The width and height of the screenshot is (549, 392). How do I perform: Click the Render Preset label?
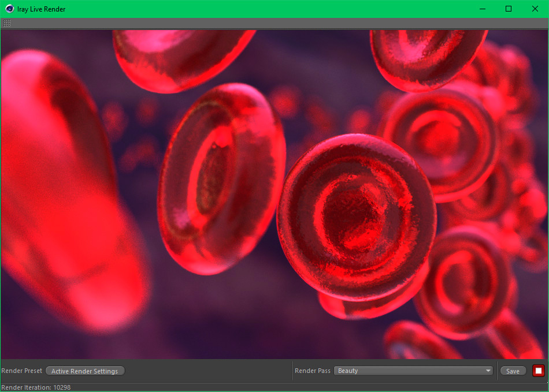pyautogui.click(x=22, y=371)
